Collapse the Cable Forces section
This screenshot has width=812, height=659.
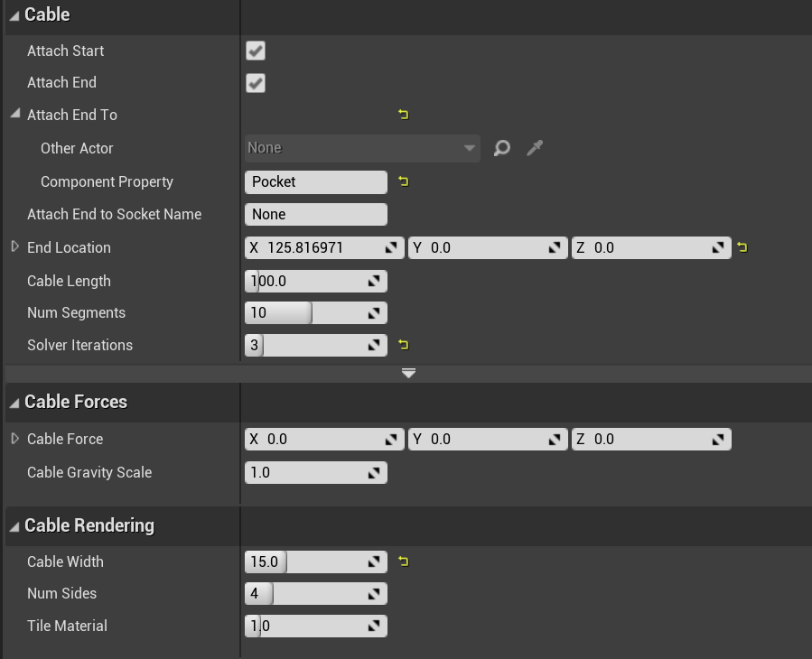click(x=14, y=403)
